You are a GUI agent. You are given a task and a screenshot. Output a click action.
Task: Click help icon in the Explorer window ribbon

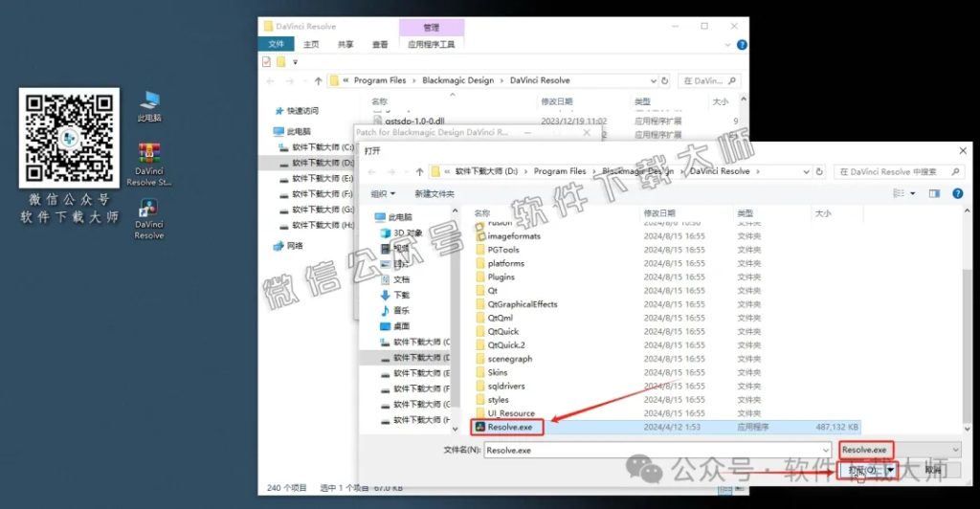pos(742,45)
